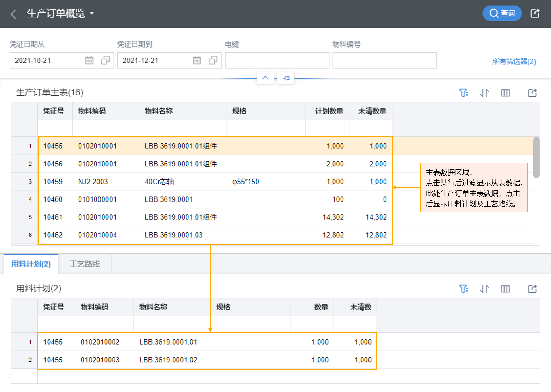This screenshot has width=551, height=392.
Task: Click 凭证号 filter cell in main table
Action: coord(55,128)
